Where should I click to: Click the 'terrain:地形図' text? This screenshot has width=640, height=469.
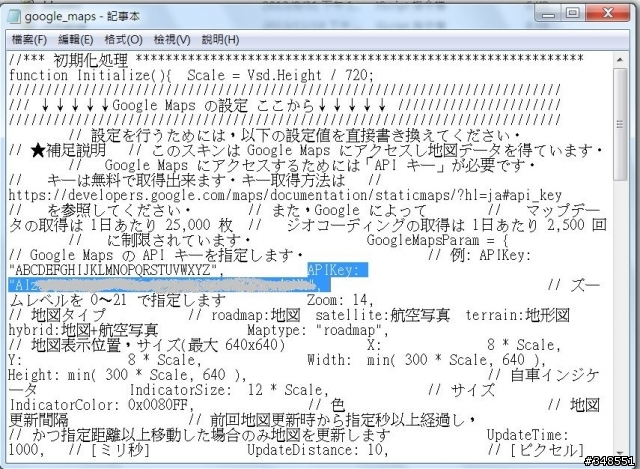518,315
